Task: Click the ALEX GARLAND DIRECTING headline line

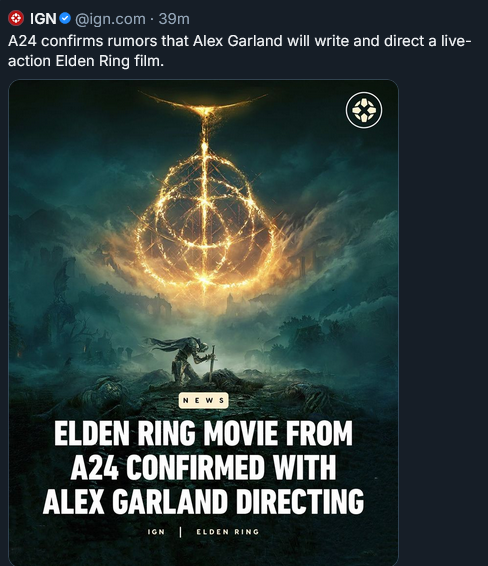Action: tap(204, 501)
